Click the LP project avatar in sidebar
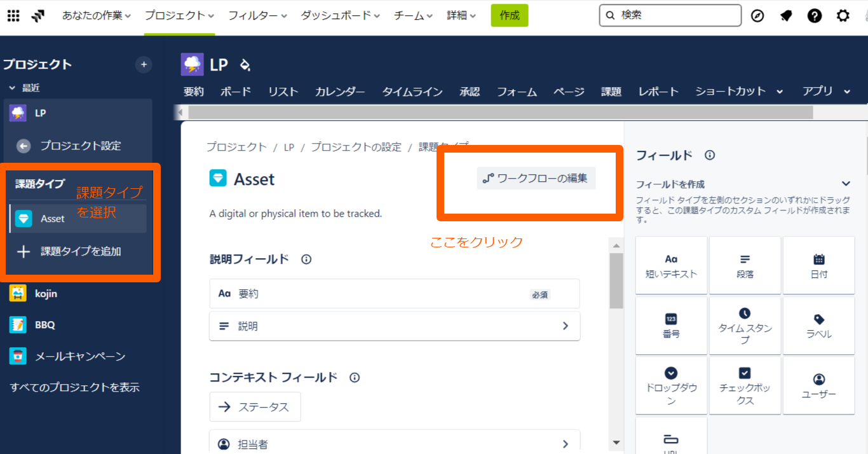 [18, 113]
